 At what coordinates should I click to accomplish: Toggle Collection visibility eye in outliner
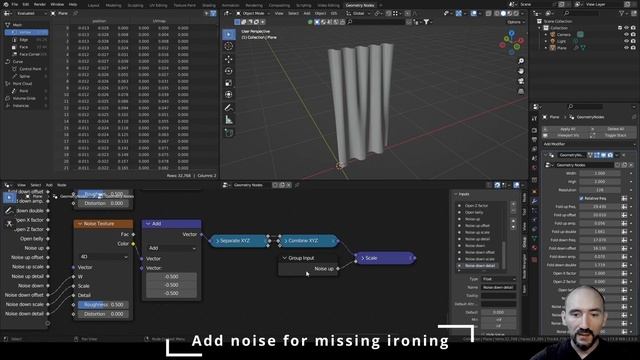[x=626, y=28]
